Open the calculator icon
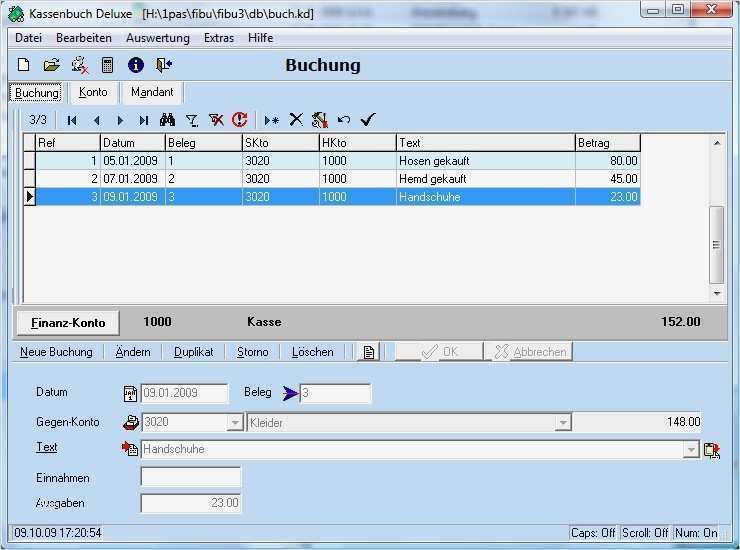The height and width of the screenshot is (550, 740). 108,65
